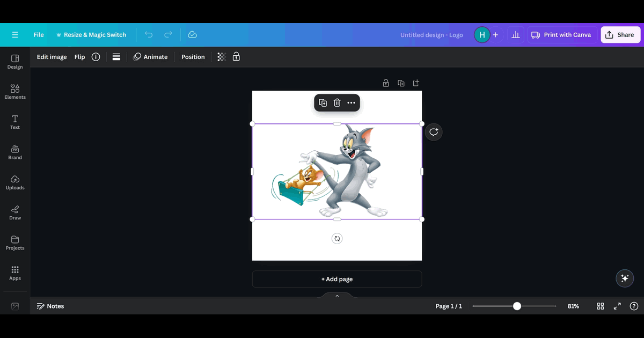Click the Share button
644x338 pixels.
[x=620, y=35]
